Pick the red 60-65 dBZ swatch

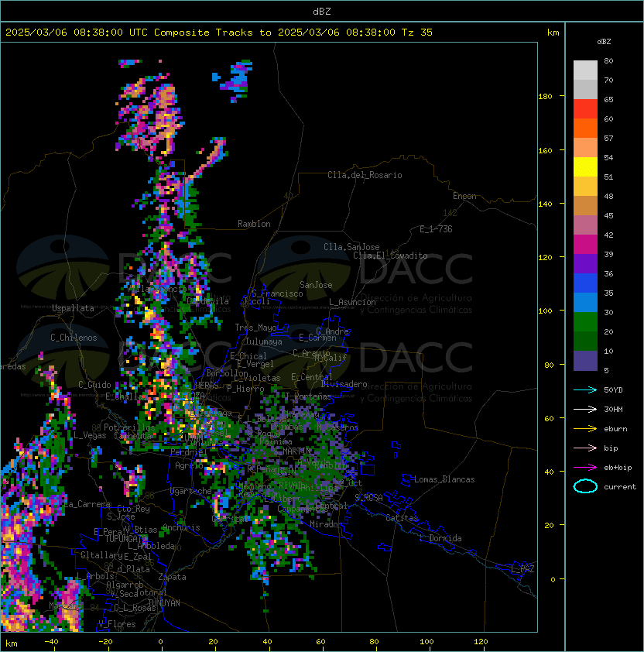(585, 109)
